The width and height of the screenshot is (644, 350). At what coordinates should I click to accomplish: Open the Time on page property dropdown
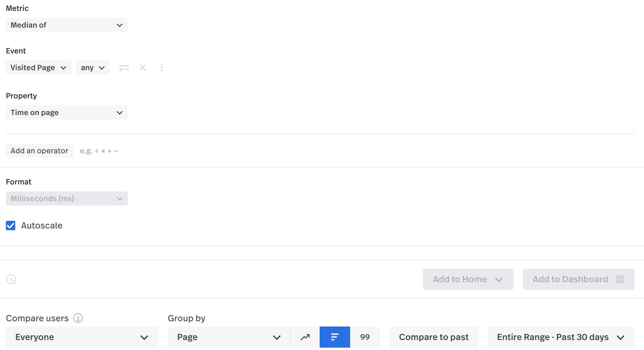(67, 112)
